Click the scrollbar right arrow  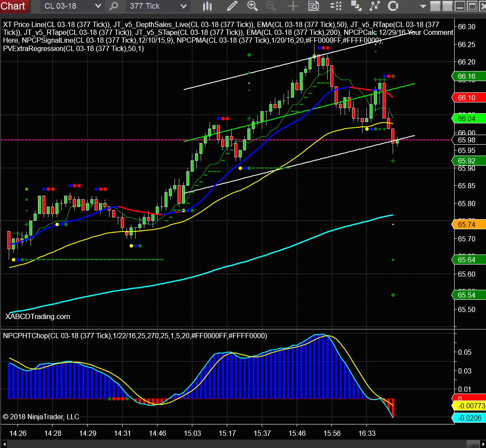point(483,444)
